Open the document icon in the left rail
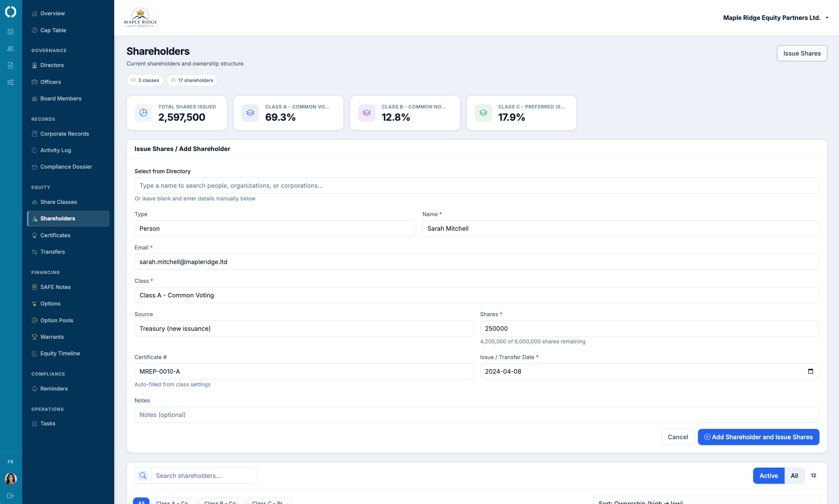The height and width of the screenshot is (504, 839). tap(11, 66)
